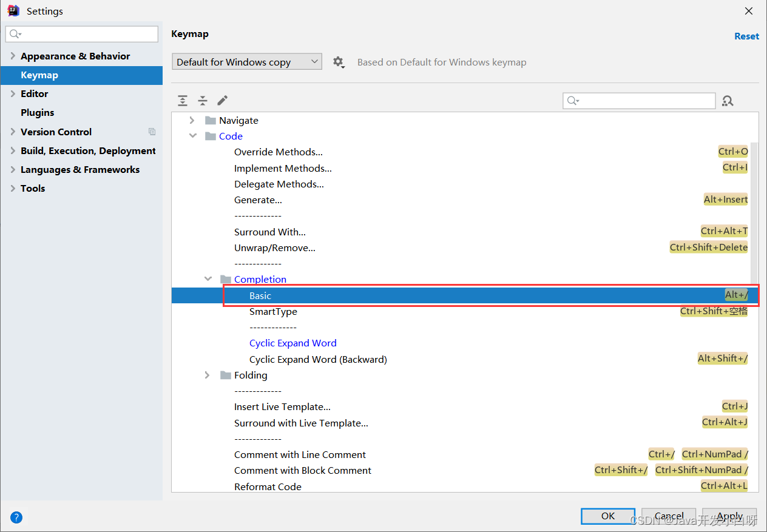The image size is (767, 532).
Task: Click the Expand All icon in keymap toolbar
Action: (x=183, y=101)
